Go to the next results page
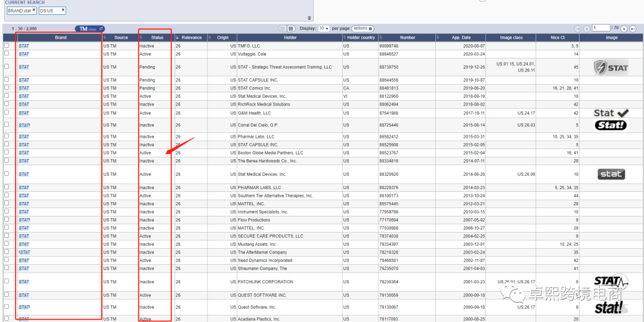Screen dimensions: 644x322 (624, 29)
